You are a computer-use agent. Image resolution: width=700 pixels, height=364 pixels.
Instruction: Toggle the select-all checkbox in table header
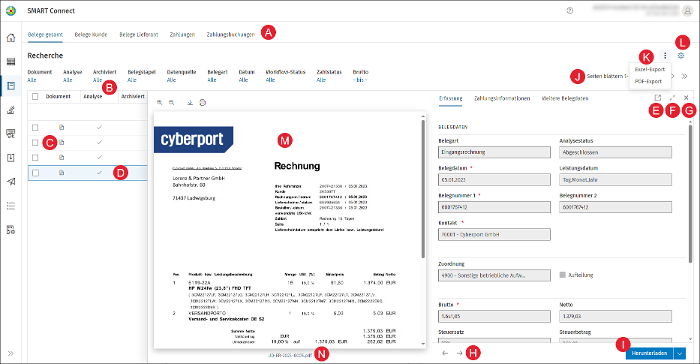click(35, 96)
